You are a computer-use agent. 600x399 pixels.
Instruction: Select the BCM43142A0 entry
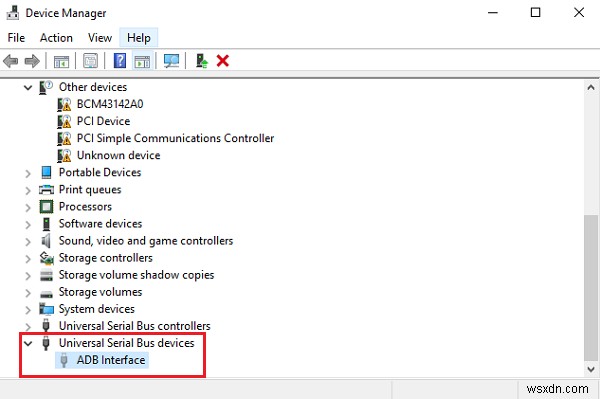click(110, 104)
